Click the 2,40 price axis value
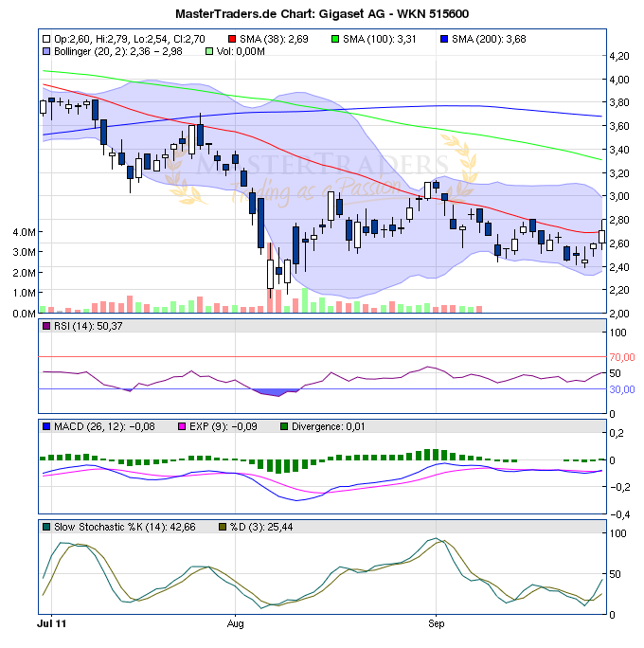 (x=619, y=267)
